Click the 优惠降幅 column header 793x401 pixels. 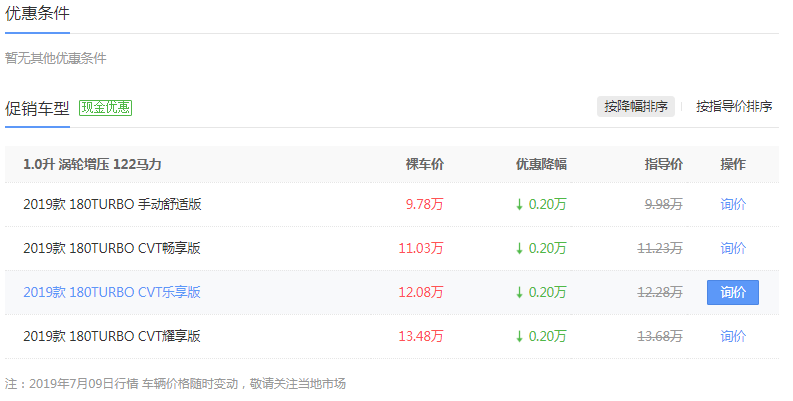pyautogui.click(x=541, y=164)
